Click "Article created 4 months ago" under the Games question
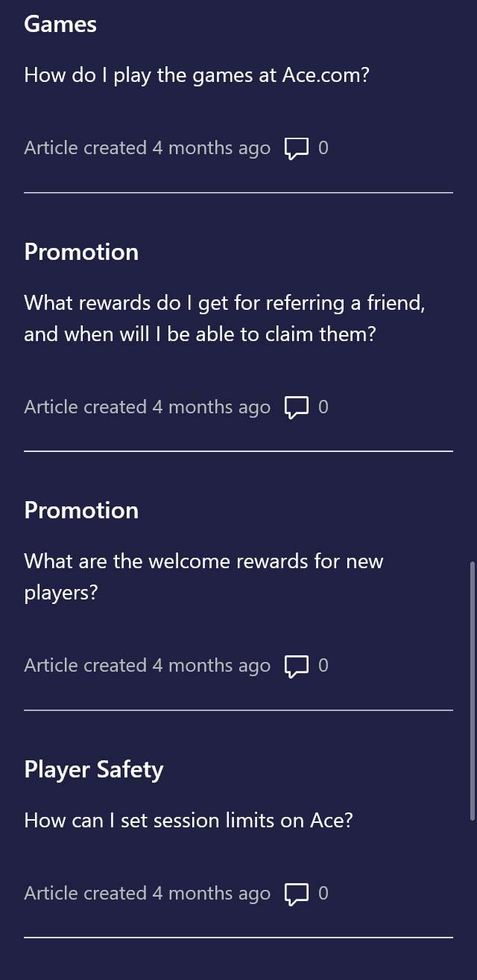Screen dimensions: 477x980 click(147, 148)
